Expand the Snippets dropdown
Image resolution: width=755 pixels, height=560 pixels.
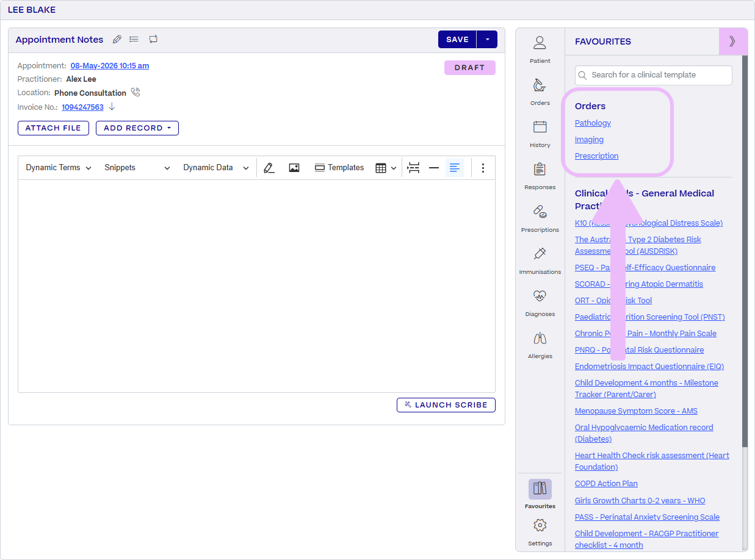[x=137, y=168]
